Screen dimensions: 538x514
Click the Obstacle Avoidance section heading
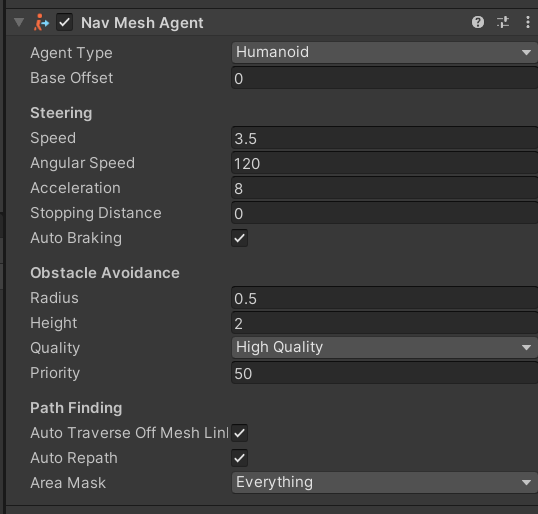(105, 273)
